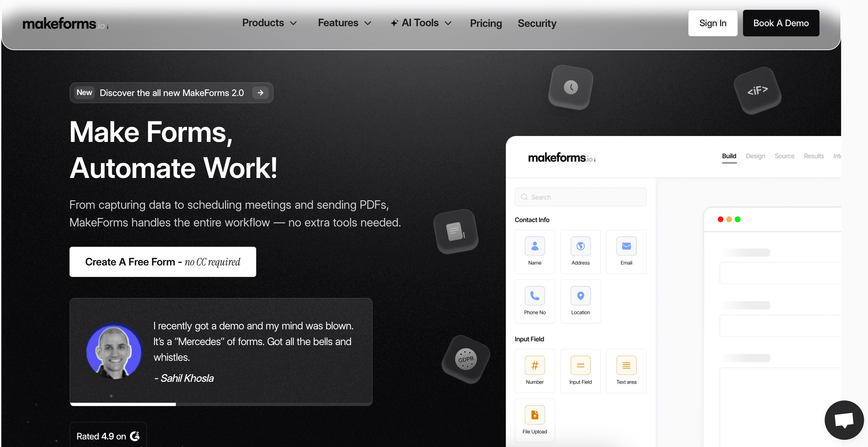Click the Name field icon

click(x=534, y=246)
